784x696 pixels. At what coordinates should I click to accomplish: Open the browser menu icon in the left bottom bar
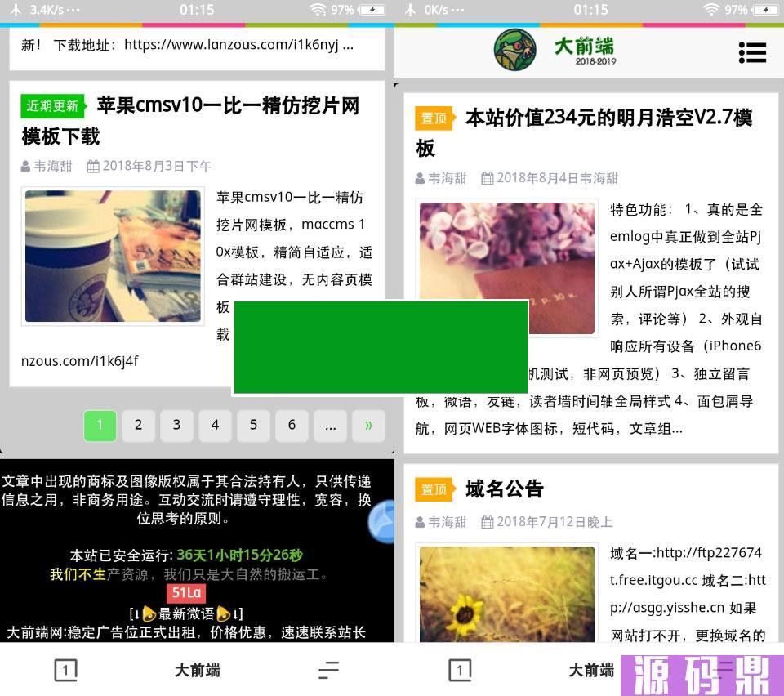(x=328, y=670)
